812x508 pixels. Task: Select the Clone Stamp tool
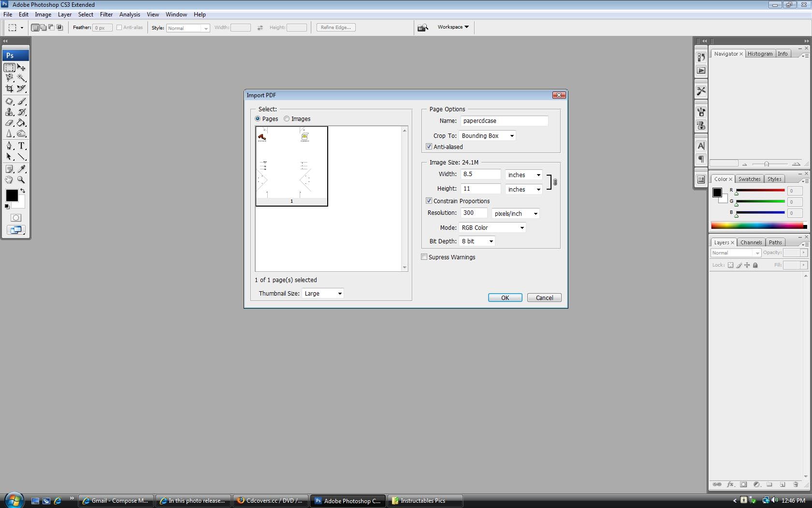(10, 112)
